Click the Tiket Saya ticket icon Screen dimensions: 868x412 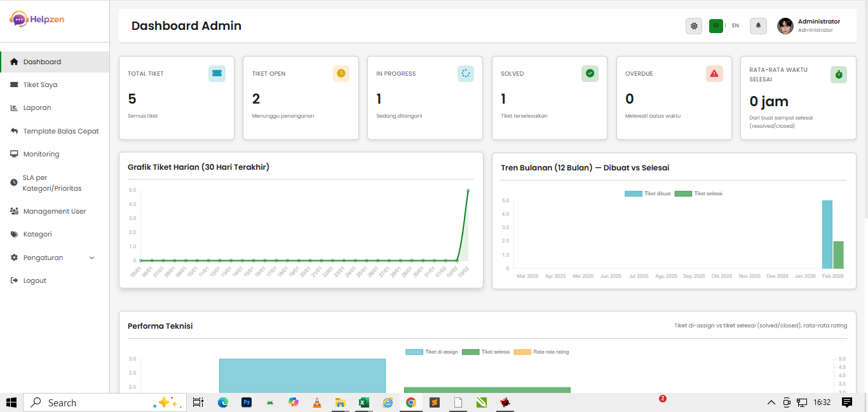pyautogui.click(x=14, y=85)
